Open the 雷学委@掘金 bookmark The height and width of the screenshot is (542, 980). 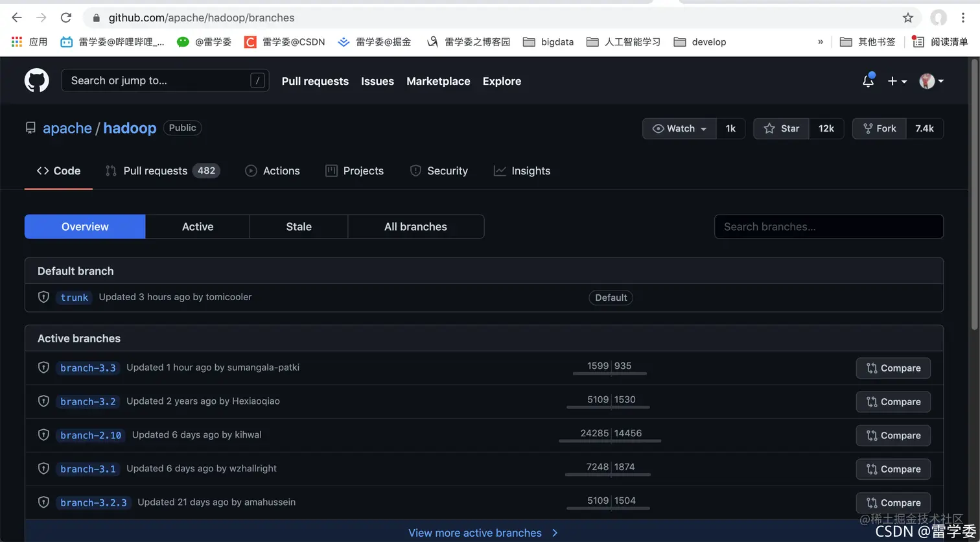tap(375, 41)
